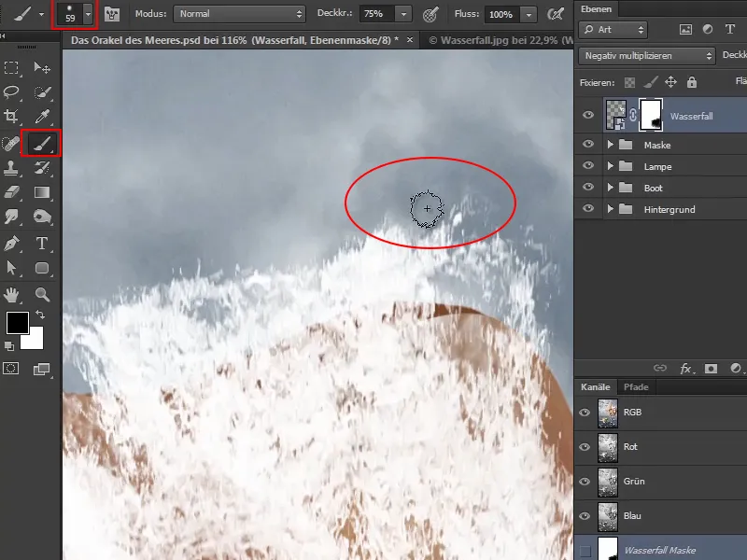Switch to the Kanäle tab
The height and width of the screenshot is (560, 747).
(596, 387)
